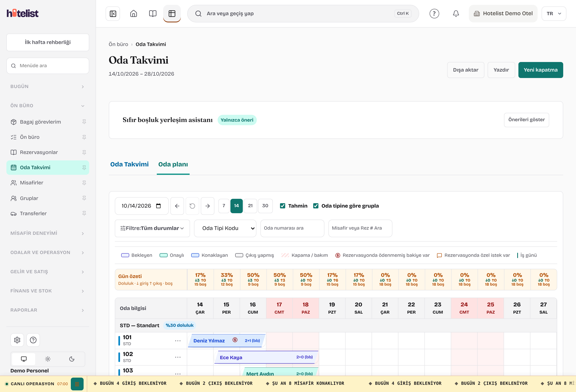Collapse ÖN BÜRO sidebar section
This screenshot has height=392, width=576.
pos(48,106)
